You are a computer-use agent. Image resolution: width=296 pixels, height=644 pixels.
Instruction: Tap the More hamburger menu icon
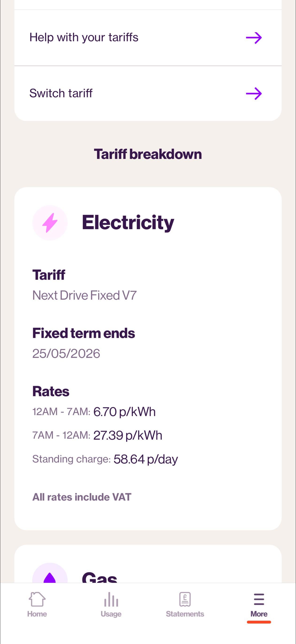point(259,600)
